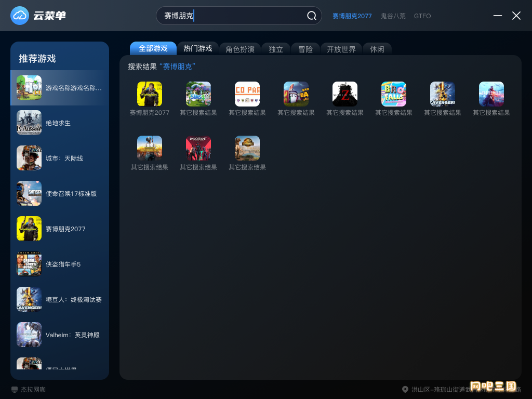Switch to the 开放世界 tab
Viewport: 532px width, 399px height.
pyautogui.click(x=341, y=49)
